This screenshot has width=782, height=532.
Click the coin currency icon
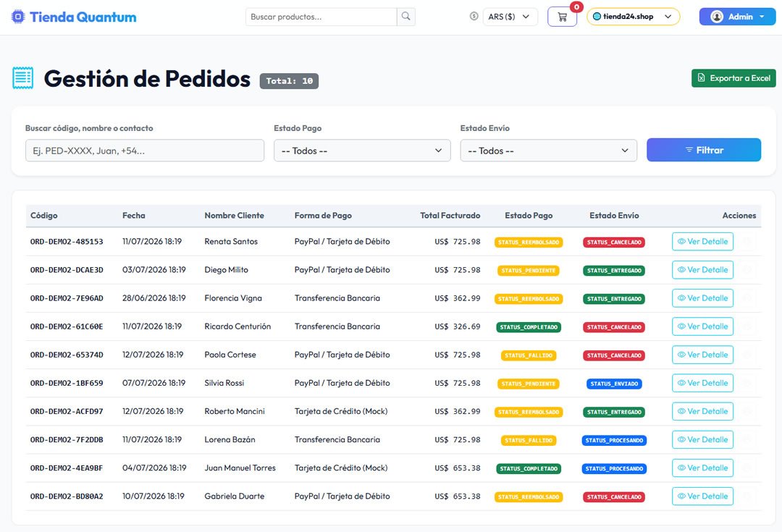[x=474, y=17]
